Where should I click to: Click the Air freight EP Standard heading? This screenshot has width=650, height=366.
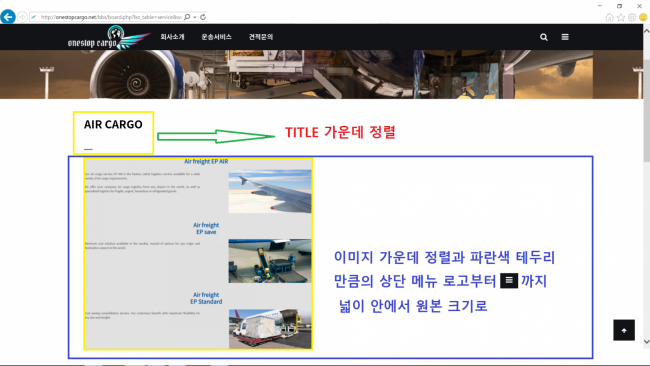206,298
